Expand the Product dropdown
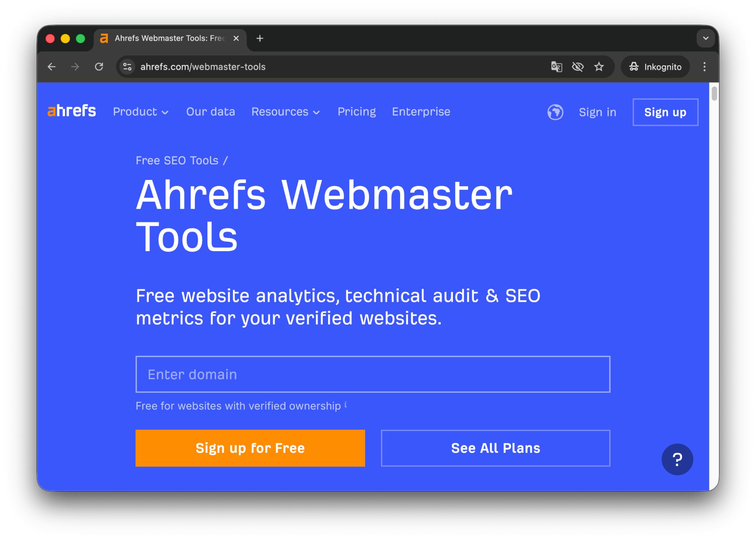The width and height of the screenshot is (756, 540). (141, 112)
